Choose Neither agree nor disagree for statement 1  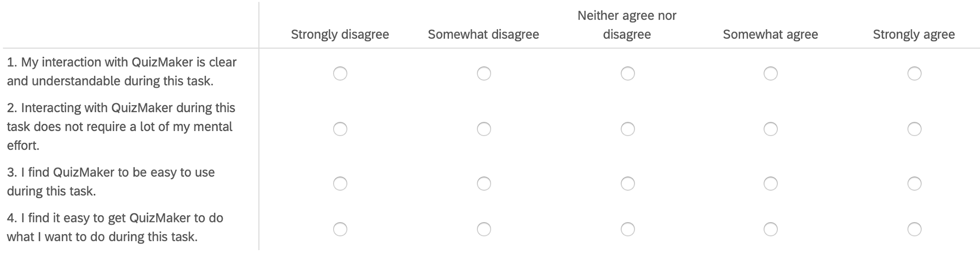(x=627, y=74)
